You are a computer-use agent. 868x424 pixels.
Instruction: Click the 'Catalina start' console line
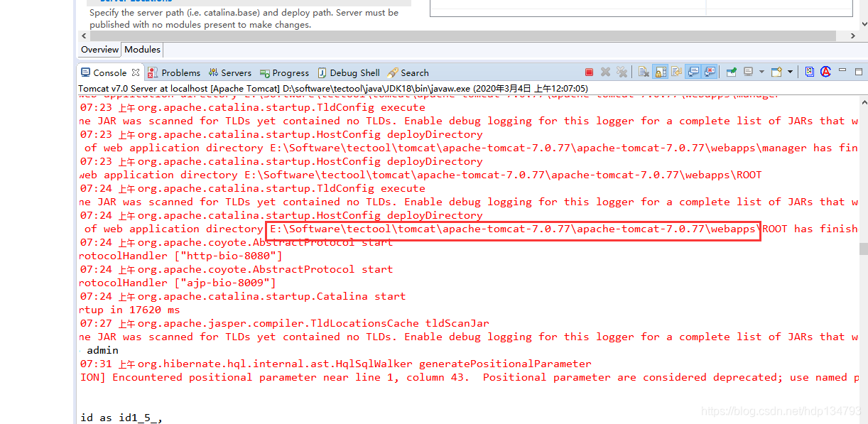pos(242,296)
